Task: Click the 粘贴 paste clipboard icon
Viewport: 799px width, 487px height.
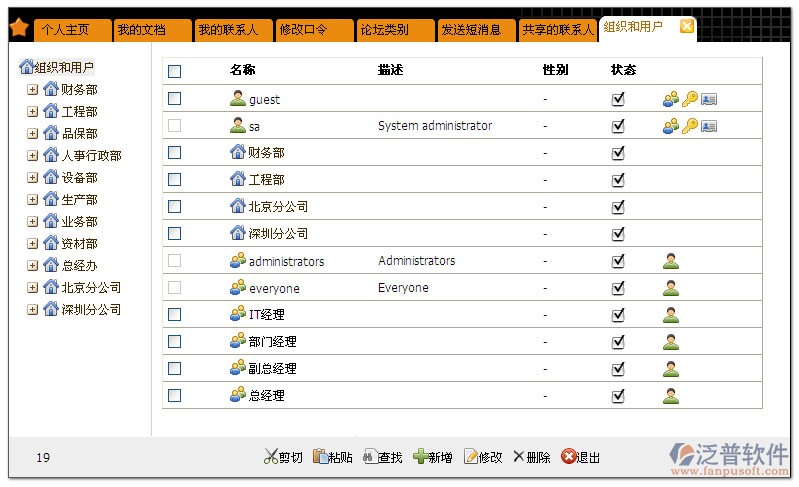Action: pos(321,457)
